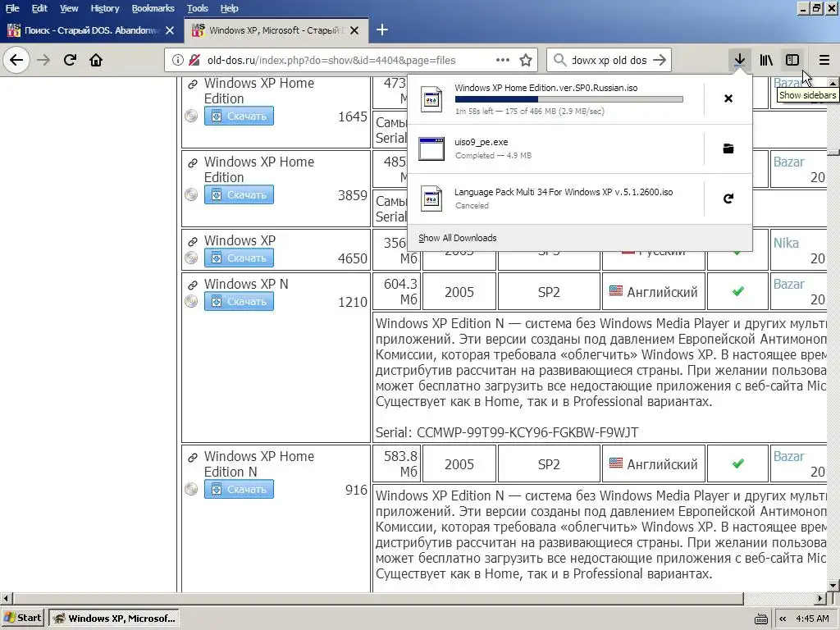Image resolution: width=840 pixels, height=630 pixels.
Task: Click the 4:45 AM system clock
Action: pyautogui.click(x=812, y=619)
